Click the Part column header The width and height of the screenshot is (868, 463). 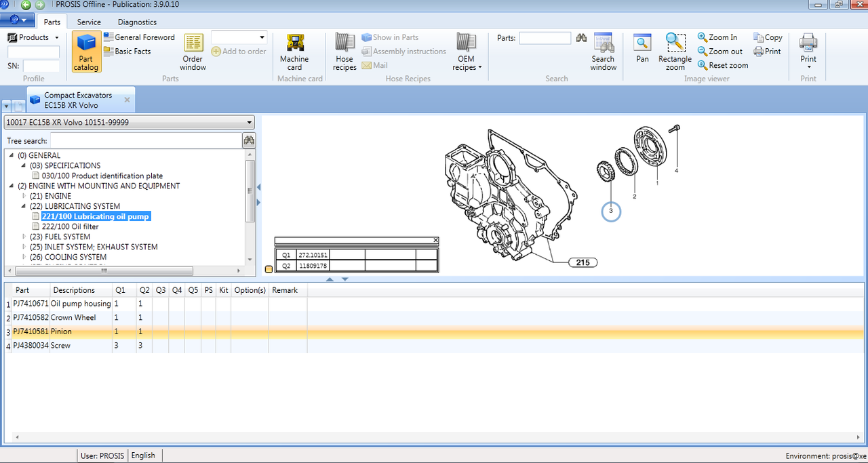point(31,290)
